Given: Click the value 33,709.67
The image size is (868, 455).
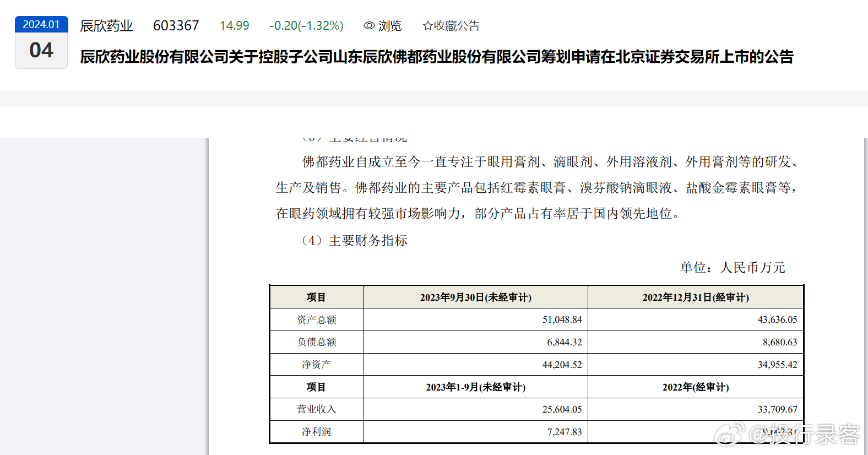Looking at the screenshot, I should tap(778, 409).
